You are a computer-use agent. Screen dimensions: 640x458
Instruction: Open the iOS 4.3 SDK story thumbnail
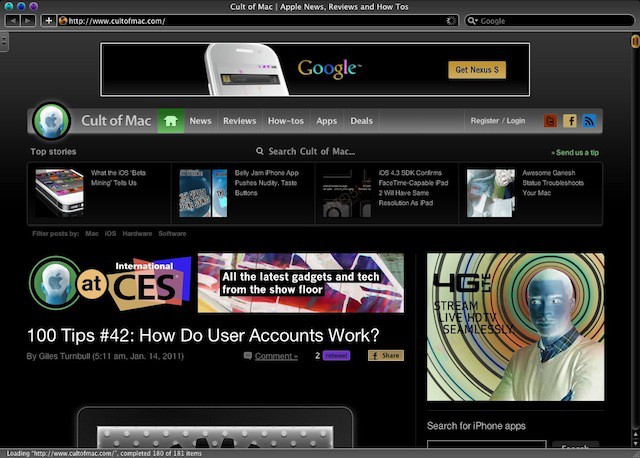pos(347,193)
